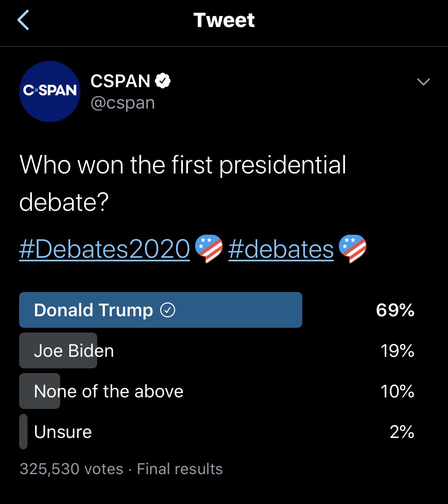Open the #Debates2020 hashtag link
The image size is (448, 504).
104,249
